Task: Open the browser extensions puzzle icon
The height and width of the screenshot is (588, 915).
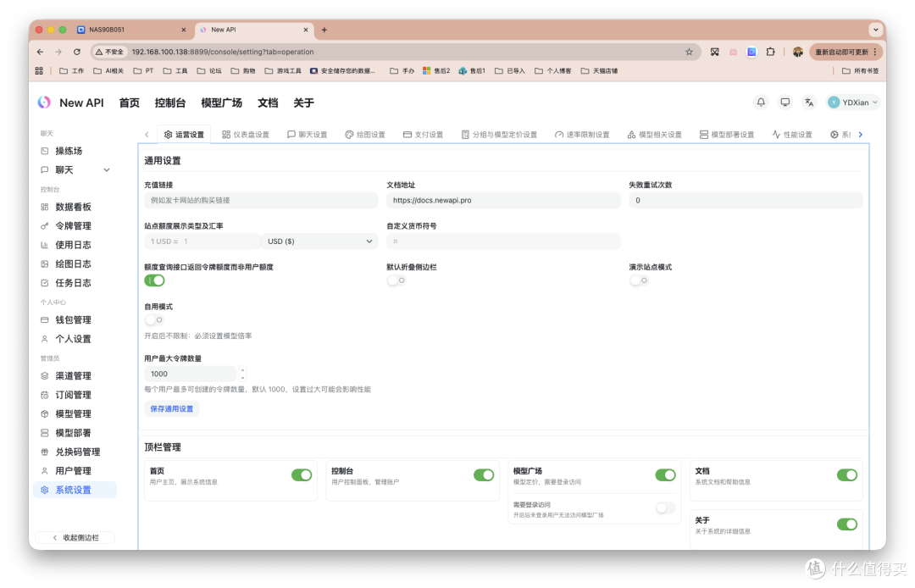Action: coord(770,52)
